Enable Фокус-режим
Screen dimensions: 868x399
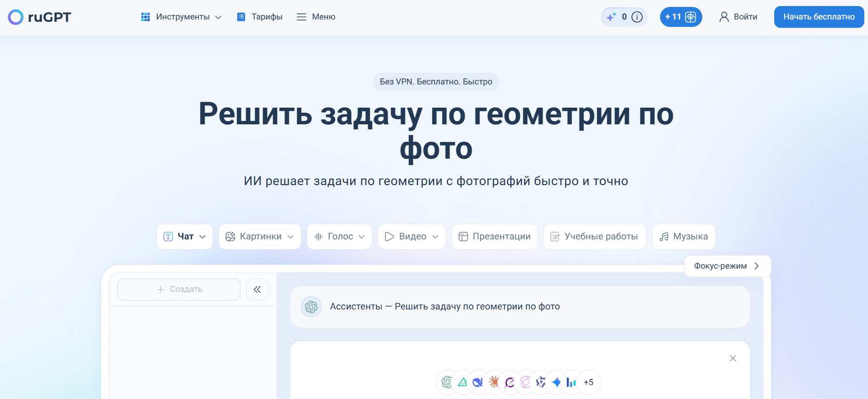point(727,266)
